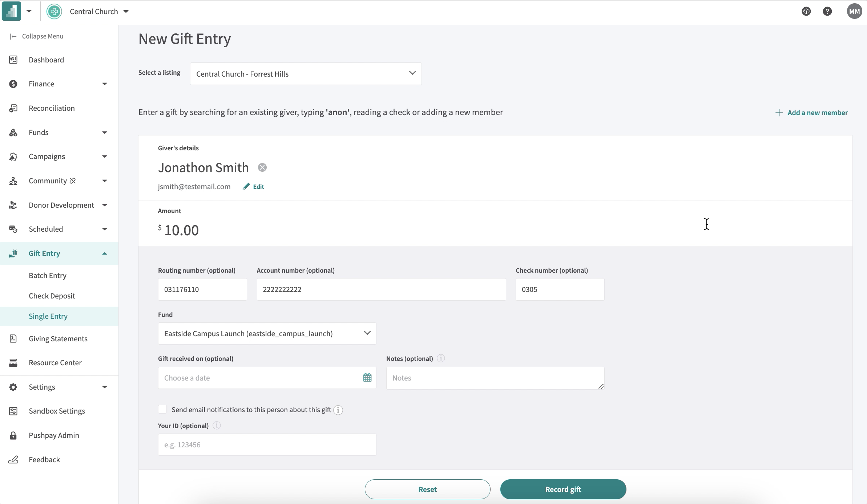Go to Giving Statements page
This screenshot has width=867, height=504.
tap(58, 339)
